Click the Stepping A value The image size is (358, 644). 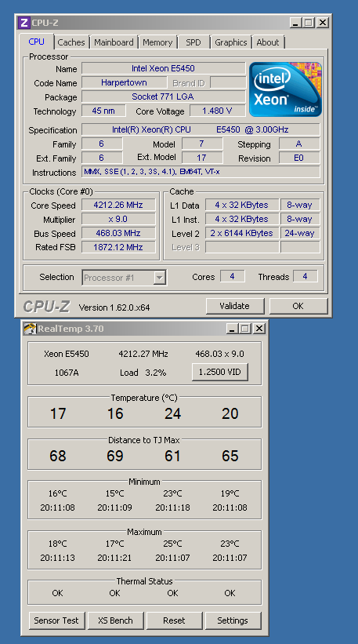[299, 144]
